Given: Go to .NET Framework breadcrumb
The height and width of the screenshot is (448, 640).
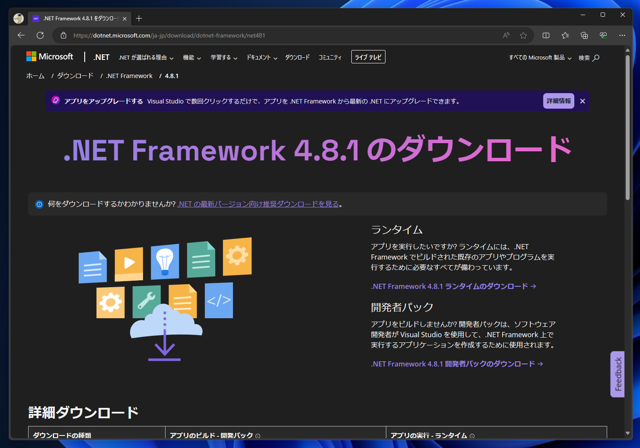Looking at the screenshot, I should coord(129,76).
